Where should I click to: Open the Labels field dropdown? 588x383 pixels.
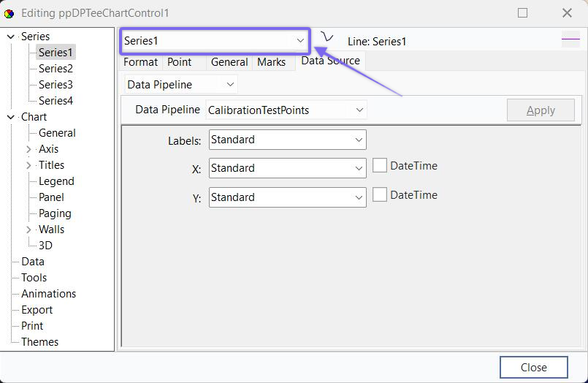pos(359,140)
